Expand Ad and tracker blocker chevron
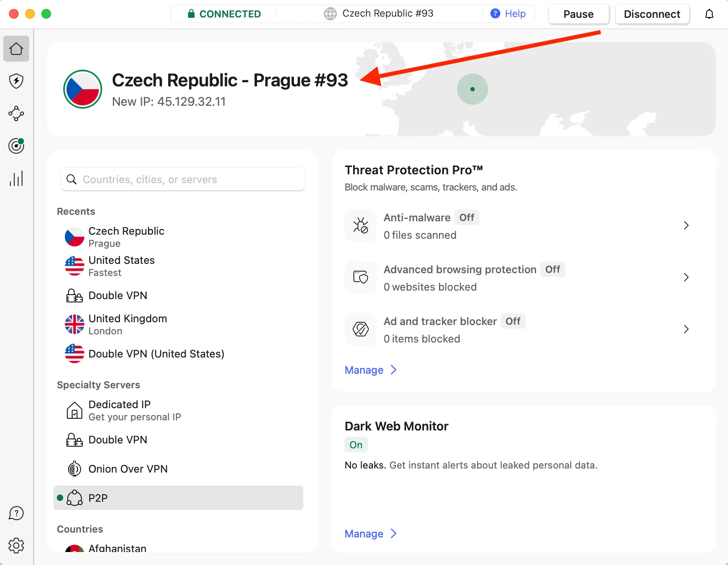Screen dimensions: 728x565 pyautogui.click(x=686, y=329)
